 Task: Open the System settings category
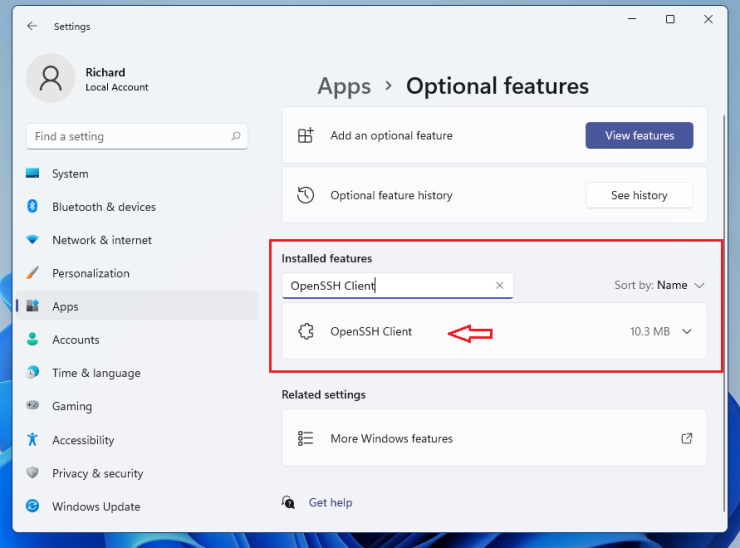pyautogui.click(x=70, y=174)
